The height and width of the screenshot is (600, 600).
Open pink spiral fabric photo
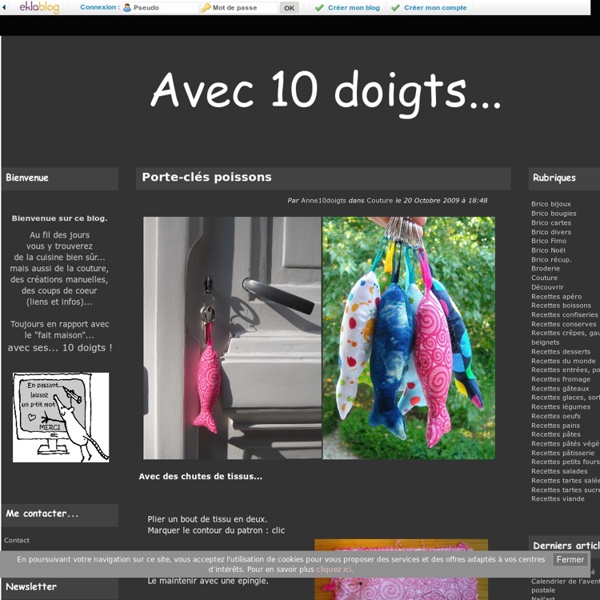click(401, 569)
